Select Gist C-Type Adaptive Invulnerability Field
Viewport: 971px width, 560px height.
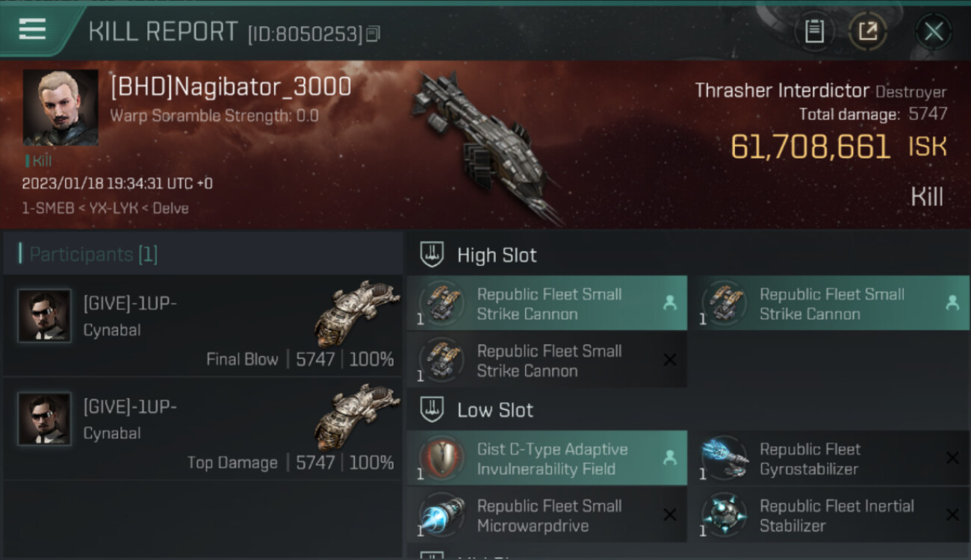[547, 458]
